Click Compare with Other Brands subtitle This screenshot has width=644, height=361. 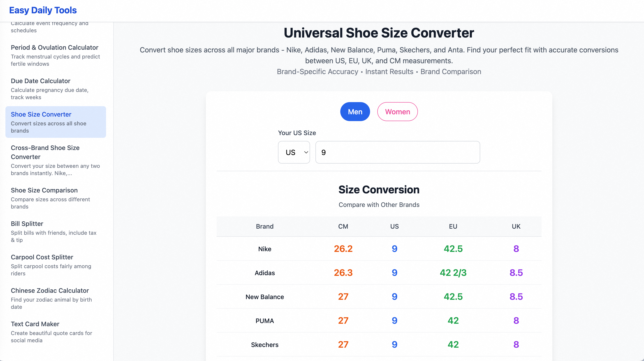click(x=379, y=205)
